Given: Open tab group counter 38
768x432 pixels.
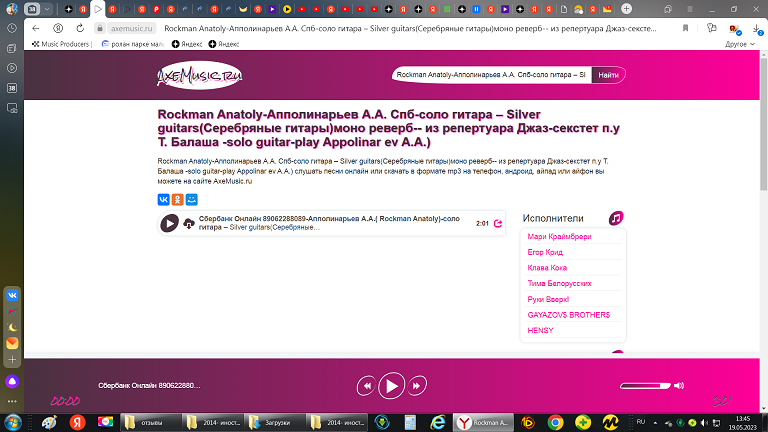Looking at the screenshot, I should [32, 9].
